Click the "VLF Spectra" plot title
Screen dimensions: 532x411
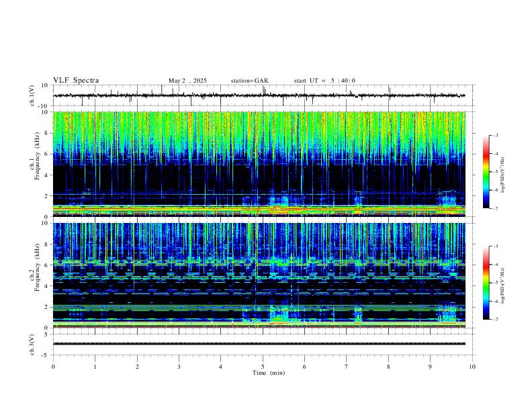tap(76, 81)
